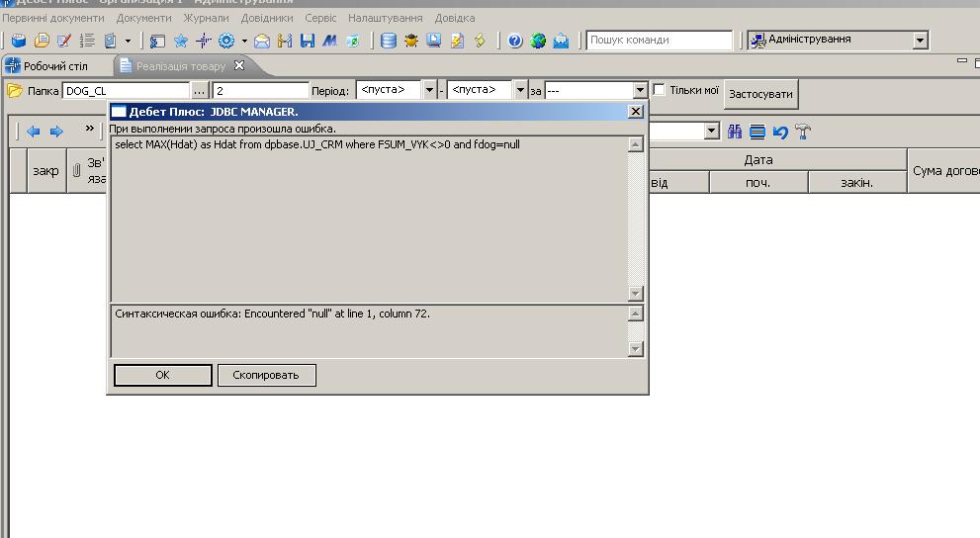980x538 pixels.
Task: Click the hammer tools icon
Action: [803, 132]
